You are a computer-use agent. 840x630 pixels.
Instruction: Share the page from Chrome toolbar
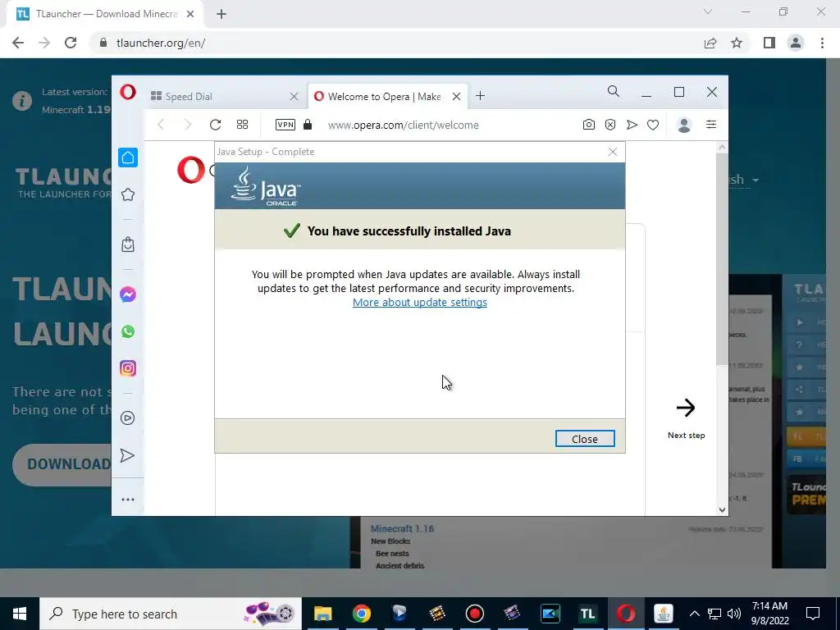point(710,43)
